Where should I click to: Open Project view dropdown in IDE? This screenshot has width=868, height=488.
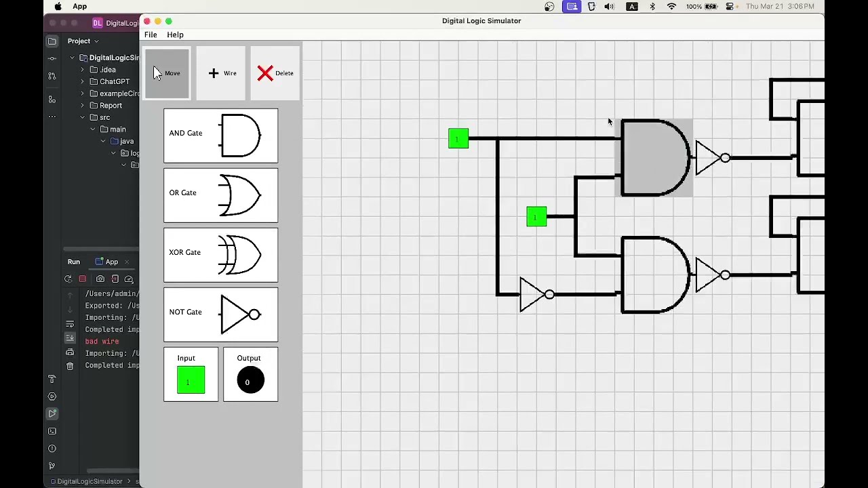pyautogui.click(x=83, y=41)
